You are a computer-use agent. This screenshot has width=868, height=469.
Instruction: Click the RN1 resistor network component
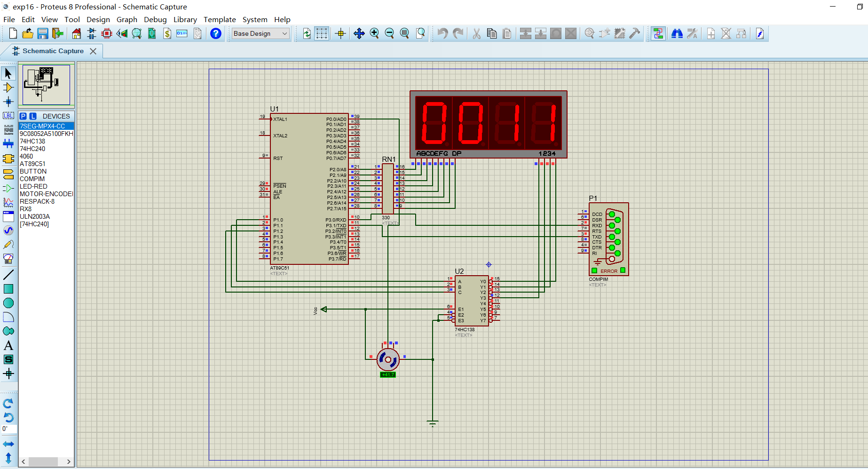click(x=388, y=189)
